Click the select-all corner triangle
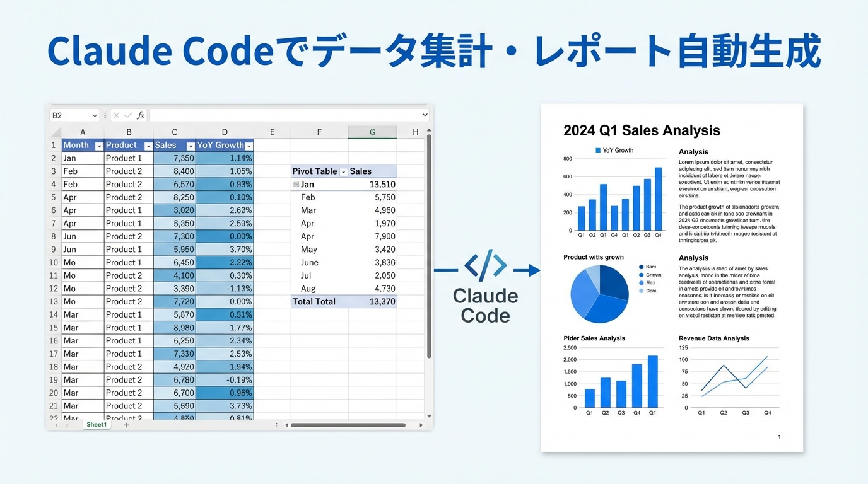This screenshot has height=484, width=868. (x=56, y=132)
